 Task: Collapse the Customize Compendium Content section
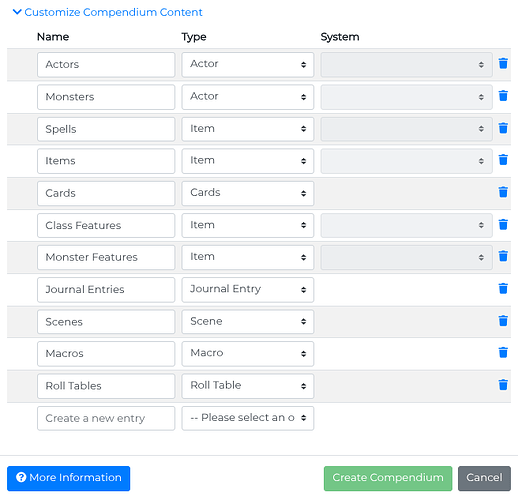coord(107,12)
